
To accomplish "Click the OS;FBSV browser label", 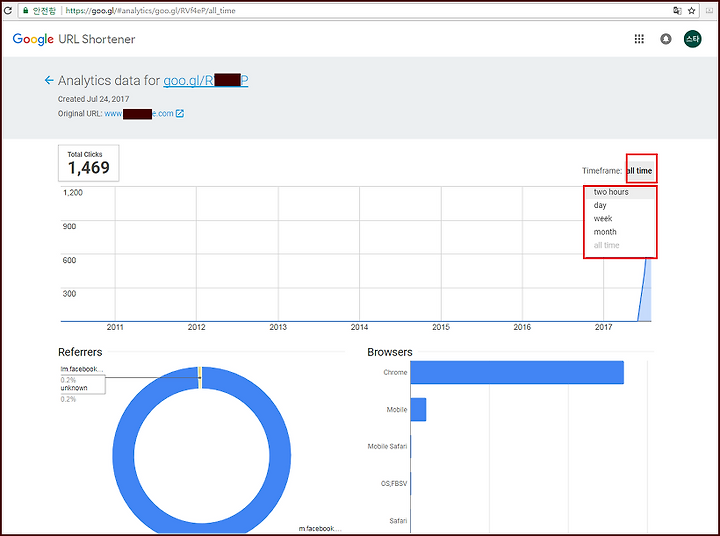I will tap(394, 484).
